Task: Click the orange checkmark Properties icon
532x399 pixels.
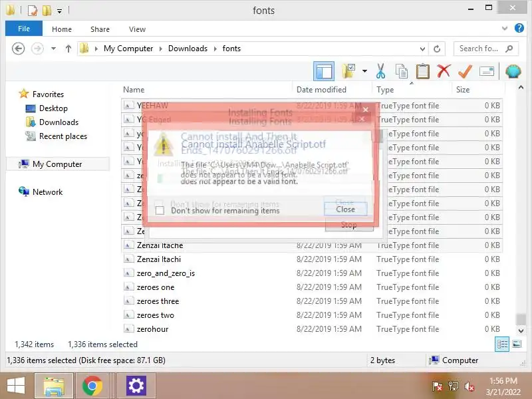Action: (x=465, y=71)
